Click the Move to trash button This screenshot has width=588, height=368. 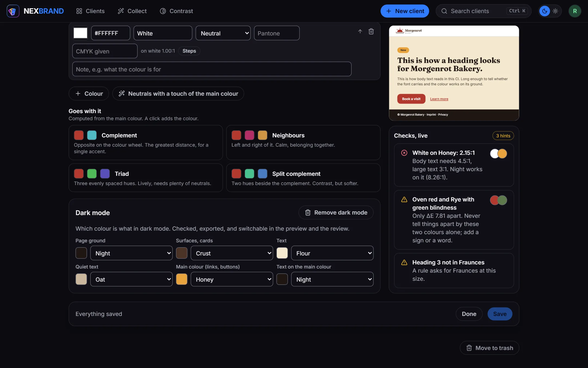tap(489, 348)
